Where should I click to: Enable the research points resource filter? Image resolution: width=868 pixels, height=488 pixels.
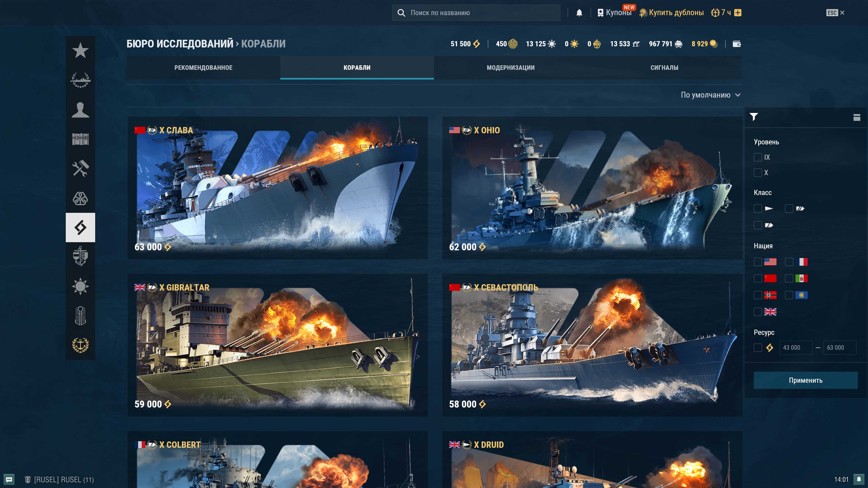(x=757, y=347)
